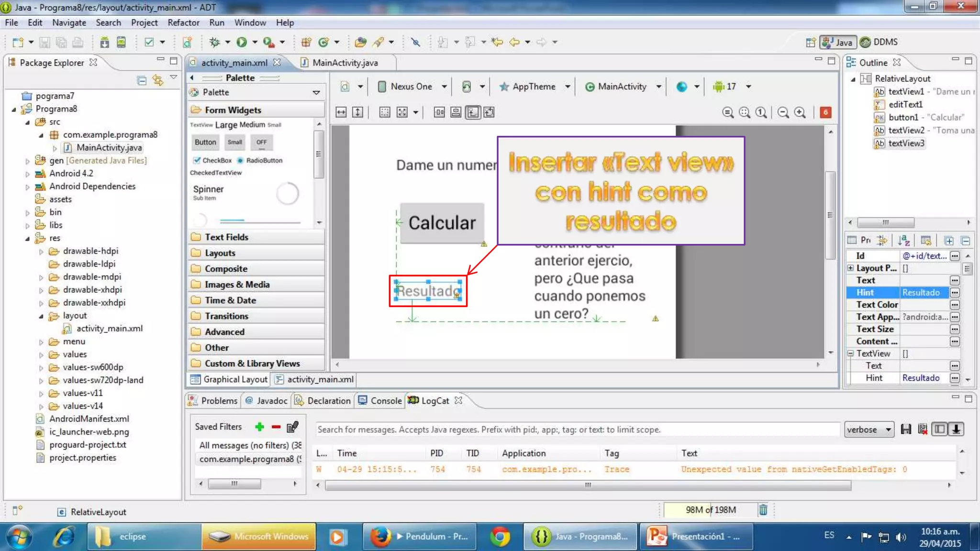Click the Calcular button on canvas
980x551 pixels.
pyautogui.click(x=442, y=223)
